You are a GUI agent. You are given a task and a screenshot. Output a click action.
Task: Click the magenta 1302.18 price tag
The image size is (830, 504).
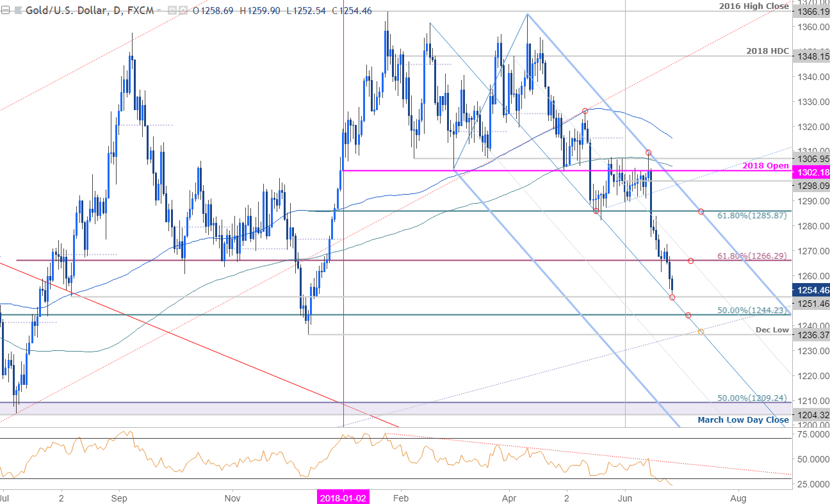coord(810,171)
